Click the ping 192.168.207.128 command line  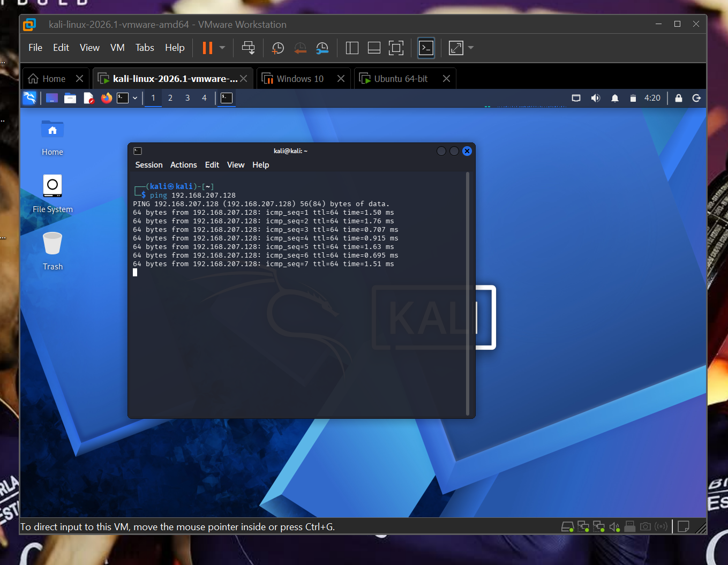click(193, 195)
